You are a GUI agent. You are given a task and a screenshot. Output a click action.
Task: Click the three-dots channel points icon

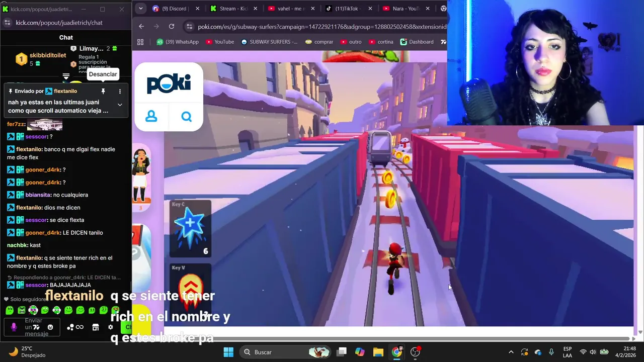tap(70, 327)
